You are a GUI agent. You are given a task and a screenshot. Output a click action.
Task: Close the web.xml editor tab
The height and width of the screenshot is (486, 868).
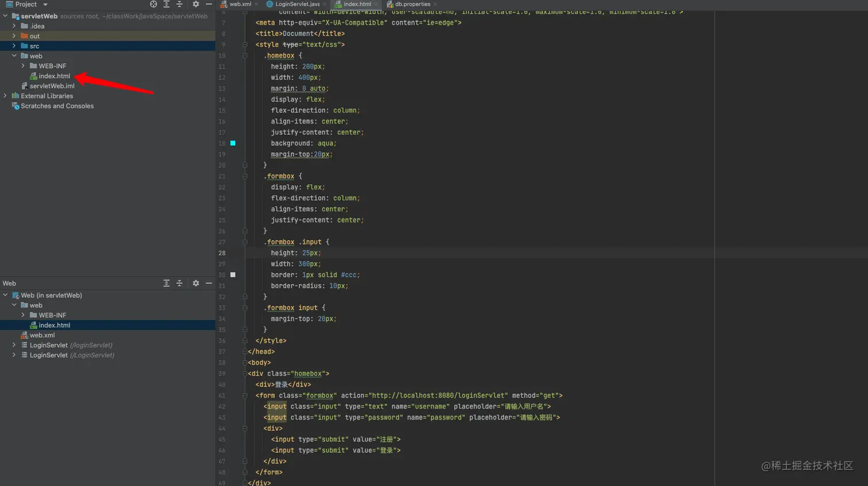coord(256,4)
